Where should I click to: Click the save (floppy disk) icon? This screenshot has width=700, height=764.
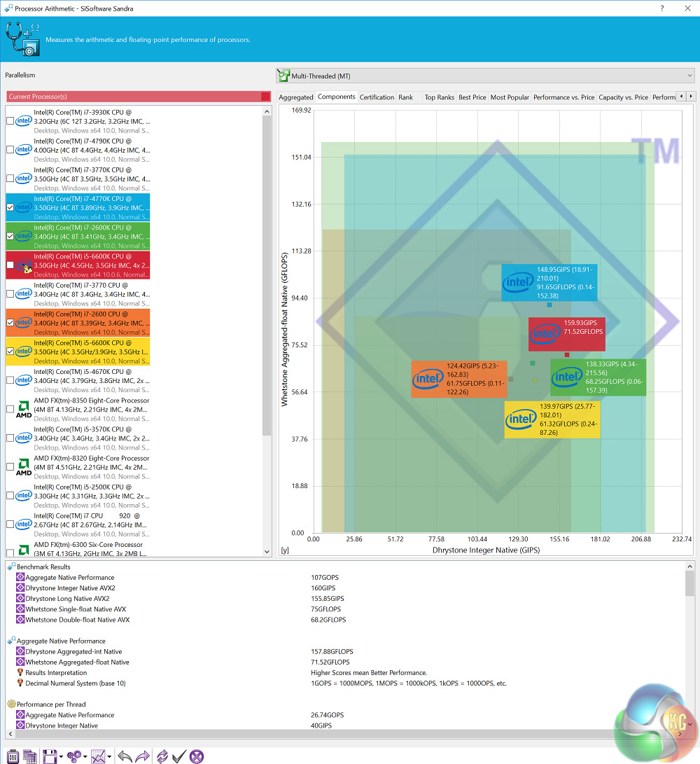[x=49, y=756]
